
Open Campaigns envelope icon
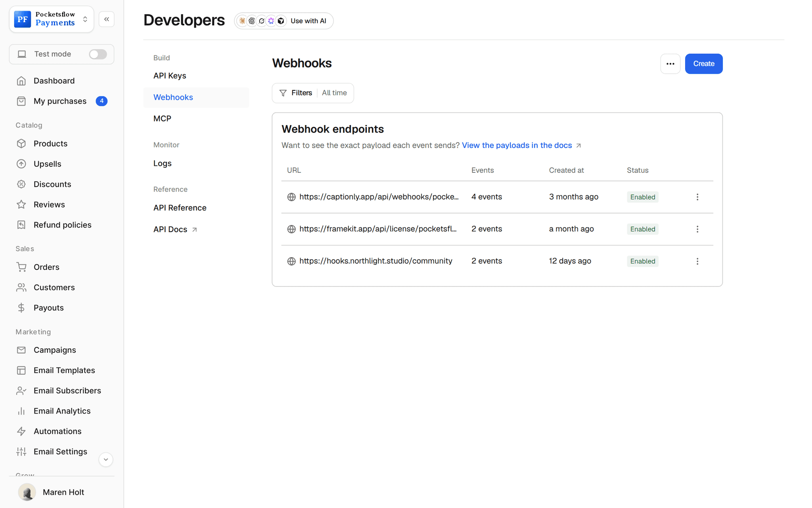21,350
